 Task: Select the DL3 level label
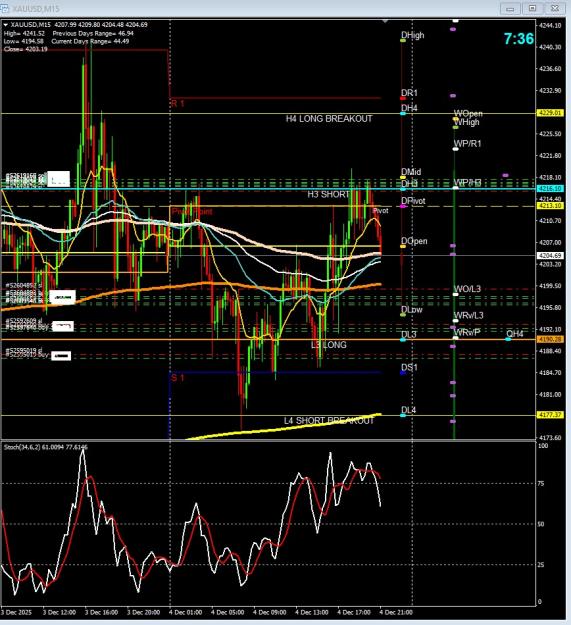[x=408, y=334]
